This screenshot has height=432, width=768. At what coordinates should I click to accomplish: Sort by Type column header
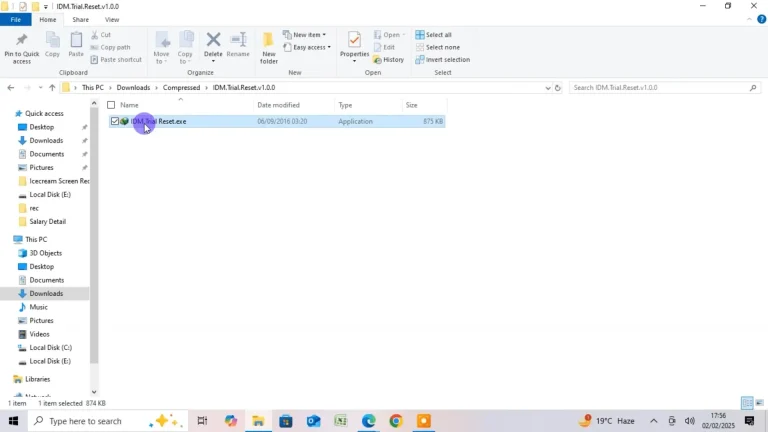tap(345, 105)
